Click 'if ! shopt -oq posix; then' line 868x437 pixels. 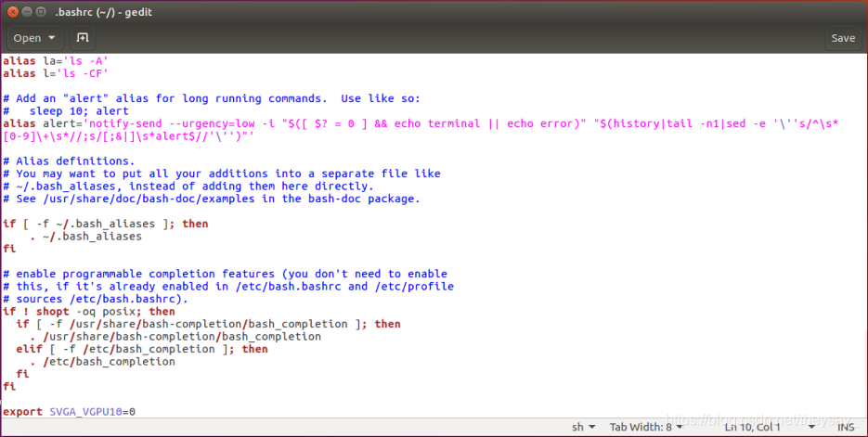[x=88, y=312]
